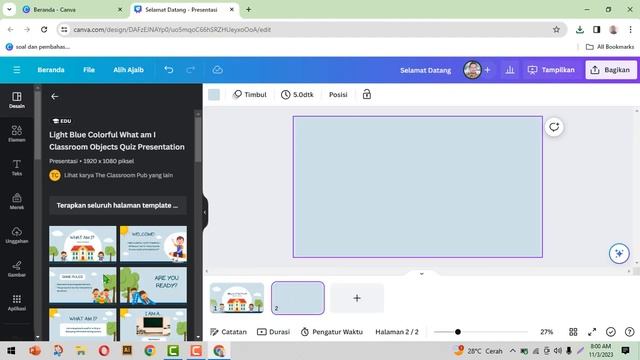Click the Timbul animate button
640x360 pixels.
pyautogui.click(x=250, y=94)
